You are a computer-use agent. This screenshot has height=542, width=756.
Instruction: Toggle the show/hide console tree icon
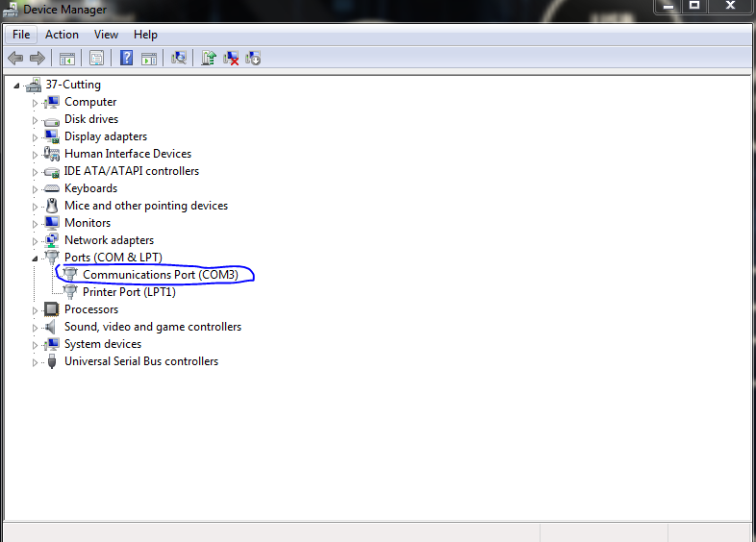(x=67, y=59)
